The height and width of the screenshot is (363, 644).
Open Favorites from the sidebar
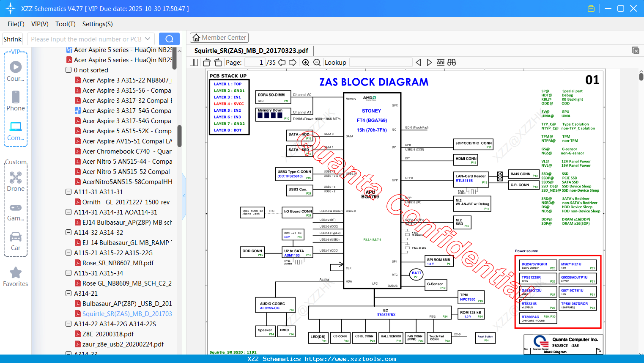point(16,277)
